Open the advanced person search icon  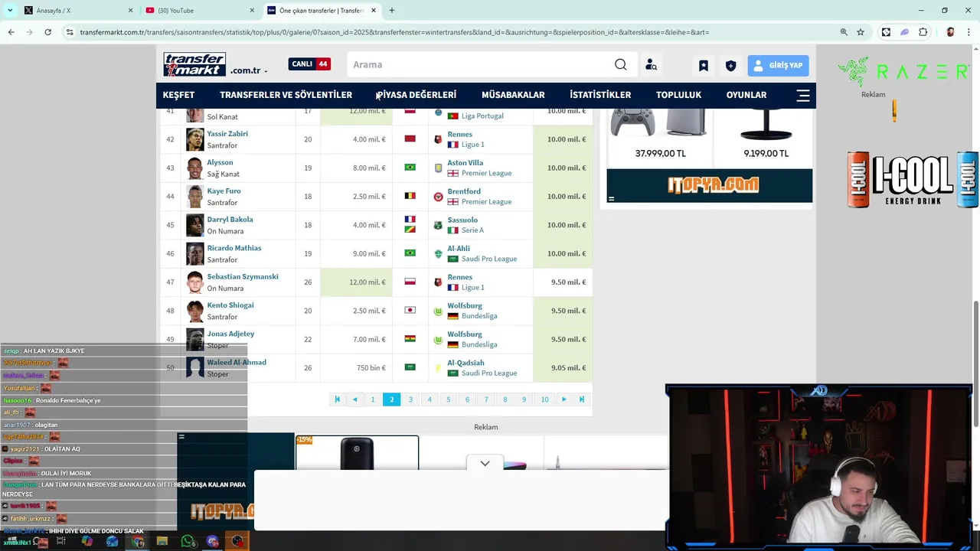point(651,65)
